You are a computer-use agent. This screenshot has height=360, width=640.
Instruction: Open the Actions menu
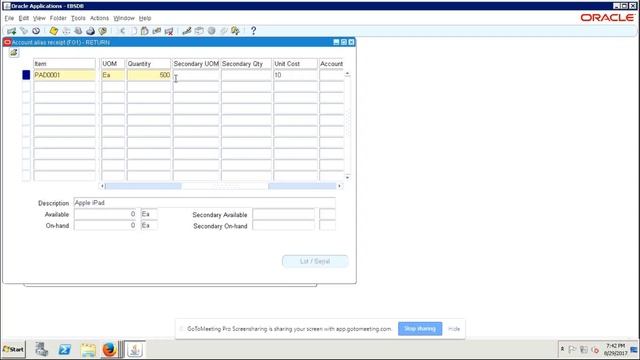click(x=99, y=18)
